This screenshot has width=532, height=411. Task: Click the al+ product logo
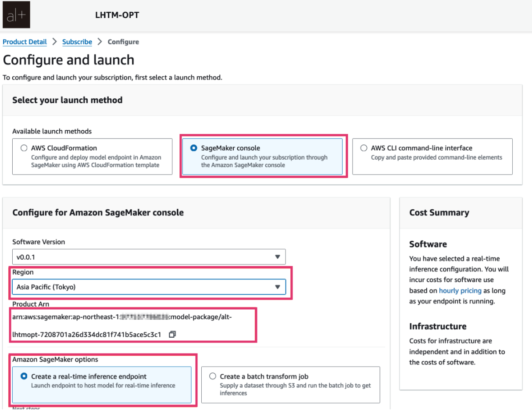[16, 14]
